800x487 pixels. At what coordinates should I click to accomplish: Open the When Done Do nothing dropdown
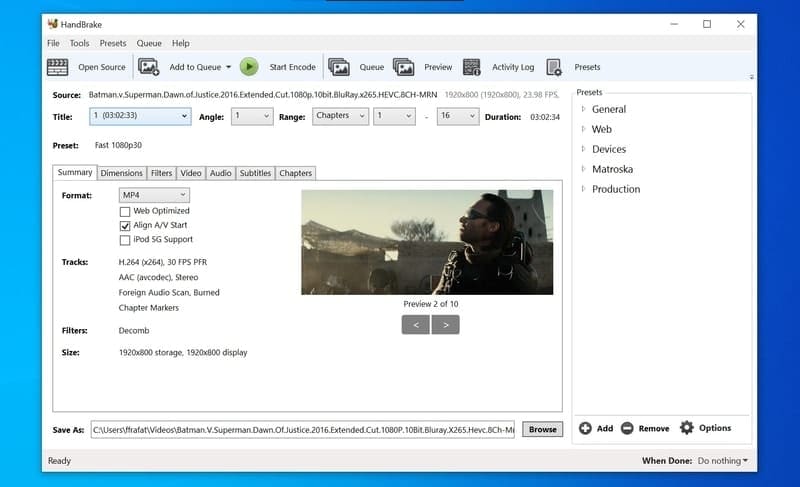[x=722, y=460]
